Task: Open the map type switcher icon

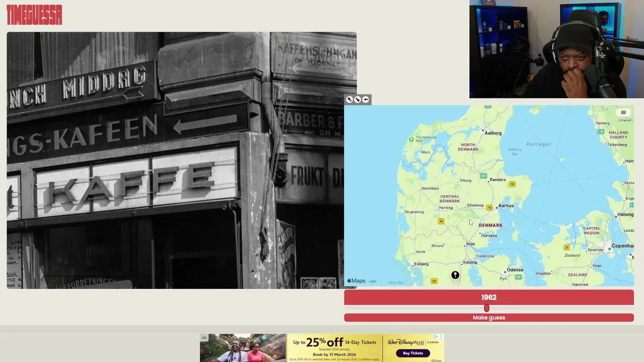Action: coord(623,113)
